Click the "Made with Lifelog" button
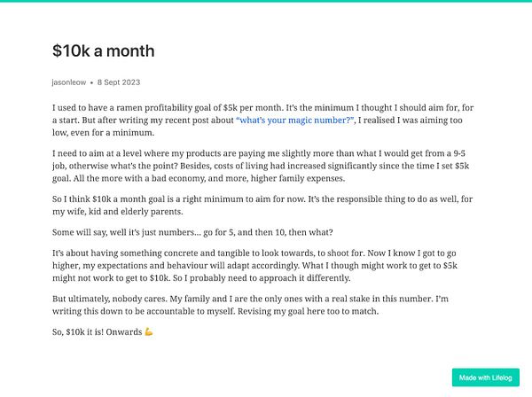The width and height of the screenshot is (532, 397). (x=485, y=378)
